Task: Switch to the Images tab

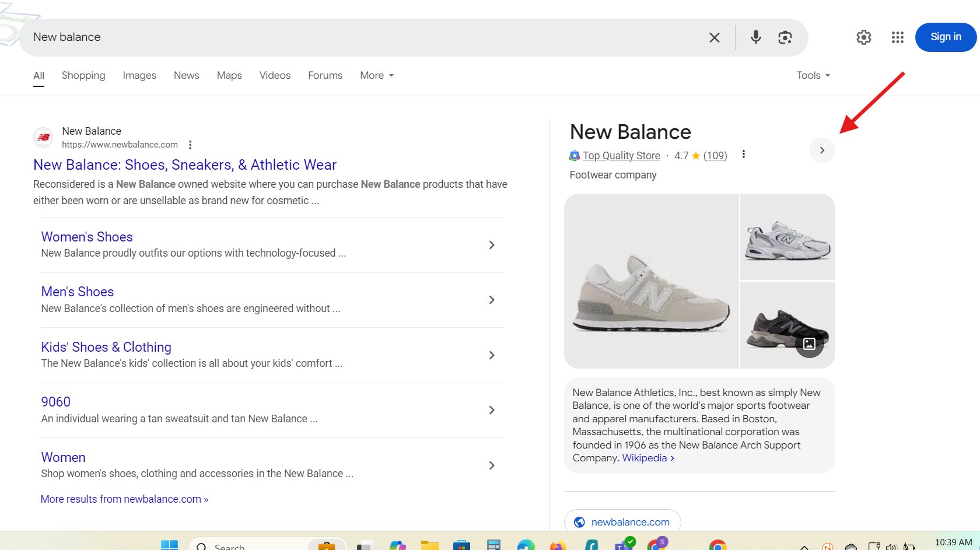Action: pyautogui.click(x=139, y=75)
